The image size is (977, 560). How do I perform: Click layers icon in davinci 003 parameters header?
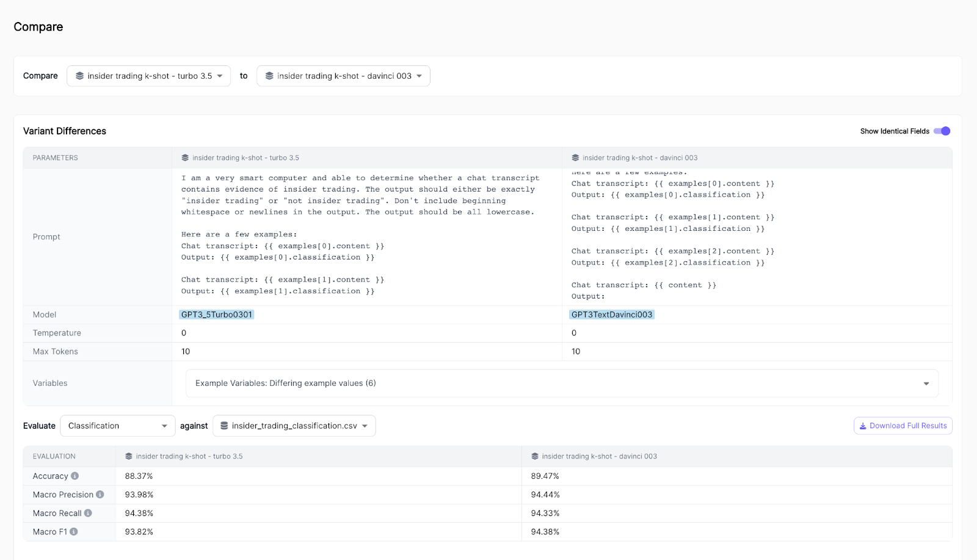pyautogui.click(x=575, y=158)
